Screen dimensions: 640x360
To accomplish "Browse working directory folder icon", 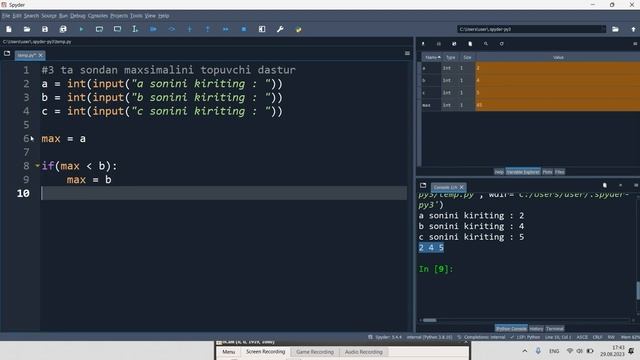I will [615, 29].
